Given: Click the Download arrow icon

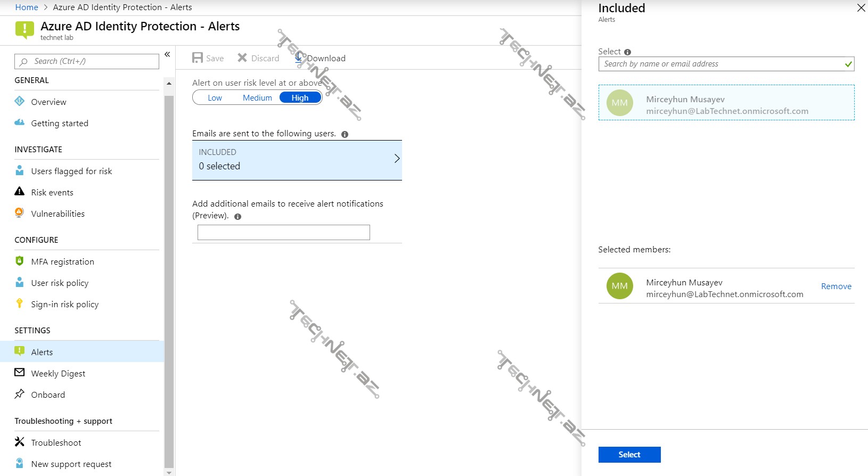Looking at the screenshot, I should click(299, 58).
